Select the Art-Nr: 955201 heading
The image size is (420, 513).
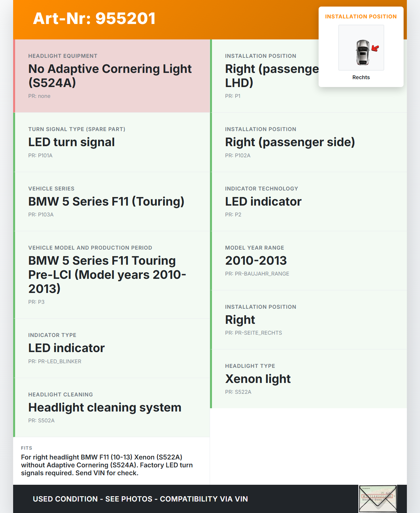click(94, 18)
